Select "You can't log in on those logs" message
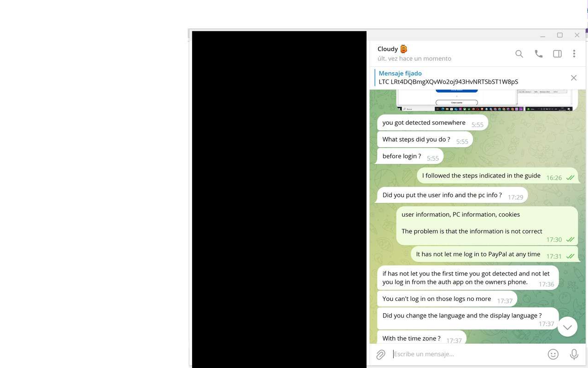Screen dimensions: 588x368 pyautogui.click(x=447, y=299)
